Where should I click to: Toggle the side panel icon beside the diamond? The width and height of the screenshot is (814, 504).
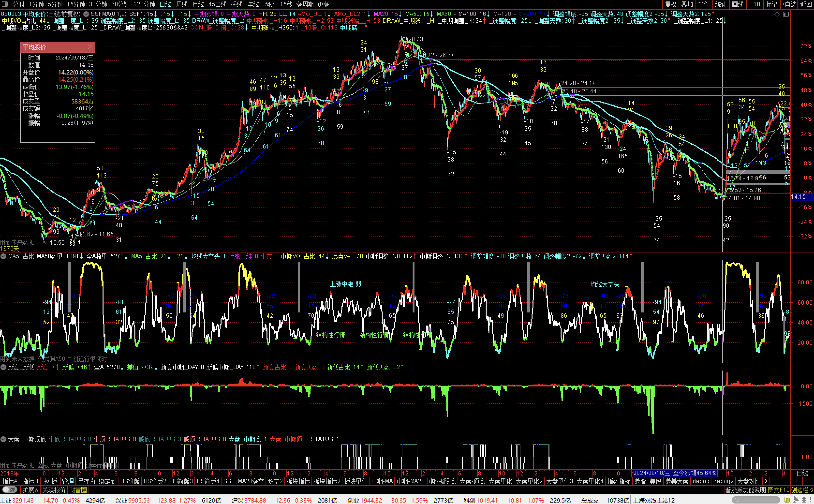(x=786, y=14)
